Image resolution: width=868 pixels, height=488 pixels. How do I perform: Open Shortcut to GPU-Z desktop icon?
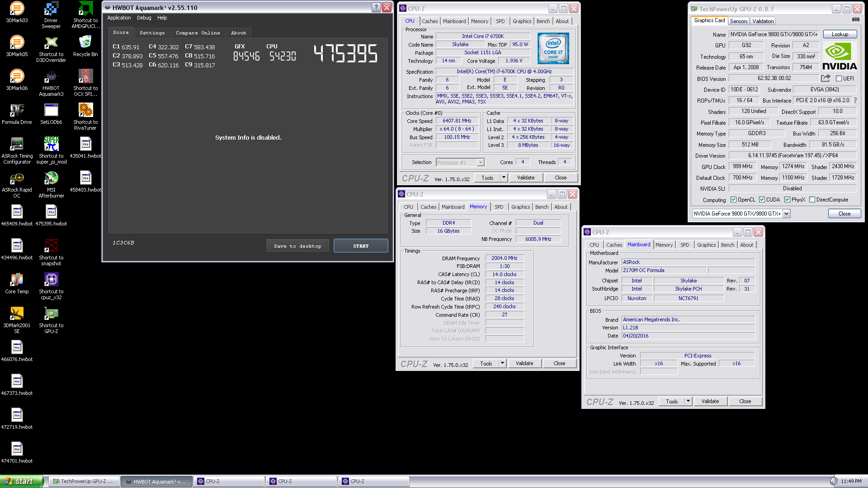pyautogui.click(x=51, y=320)
